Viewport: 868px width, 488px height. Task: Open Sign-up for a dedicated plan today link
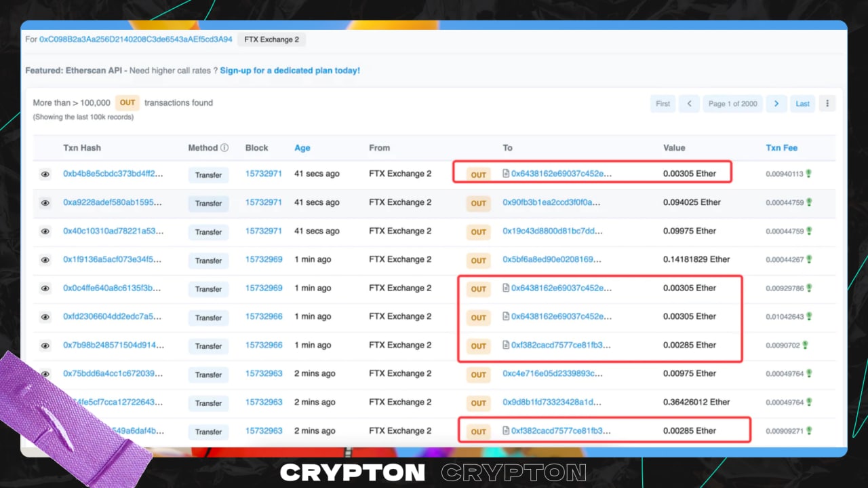point(290,71)
